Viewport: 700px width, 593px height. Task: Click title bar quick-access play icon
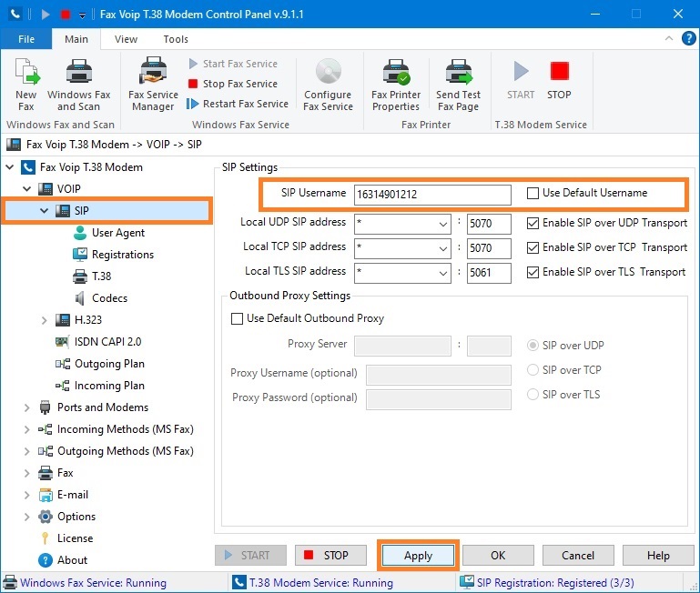click(46, 15)
